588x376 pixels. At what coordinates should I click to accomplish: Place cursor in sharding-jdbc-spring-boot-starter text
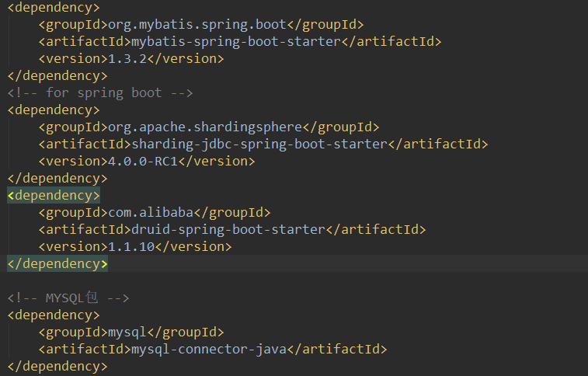[x=259, y=144]
